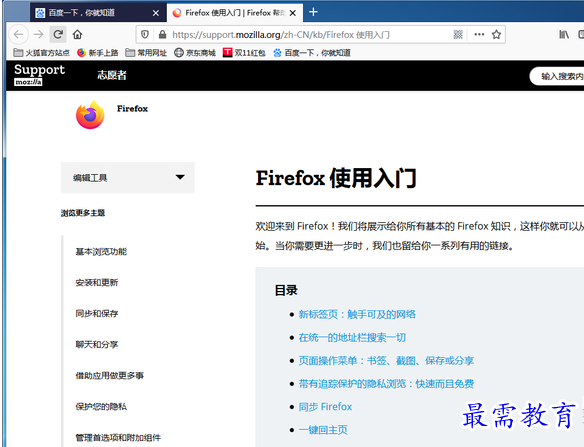584x447 pixels.
Task: Open the 借助应用做更多事 topic
Action: click(x=110, y=375)
